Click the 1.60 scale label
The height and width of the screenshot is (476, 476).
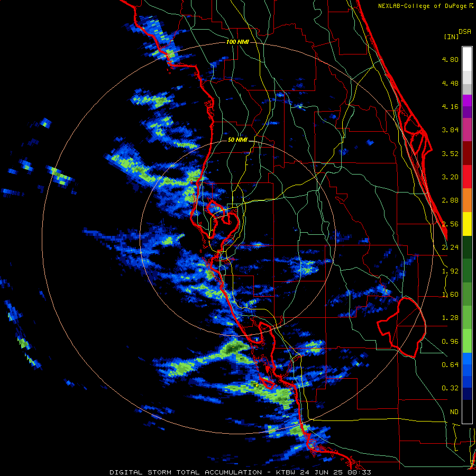click(450, 295)
